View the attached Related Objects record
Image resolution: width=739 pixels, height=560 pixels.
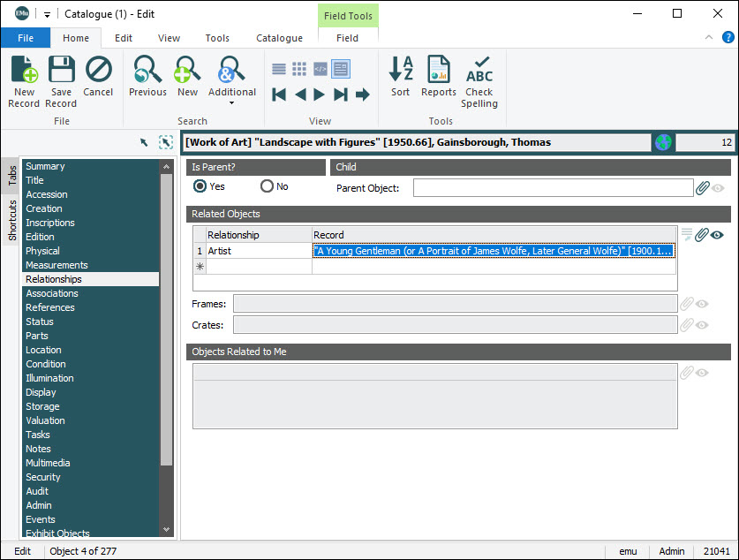click(x=718, y=235)
